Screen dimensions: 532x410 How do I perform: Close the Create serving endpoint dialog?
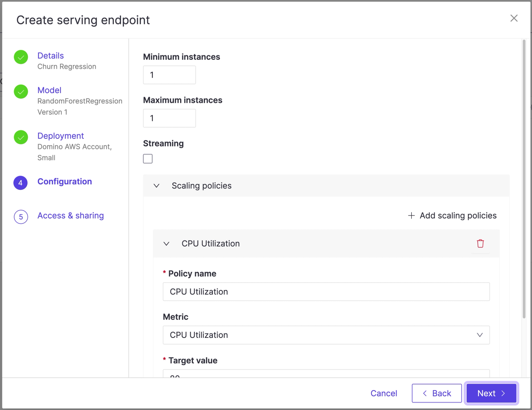(514, 18)
